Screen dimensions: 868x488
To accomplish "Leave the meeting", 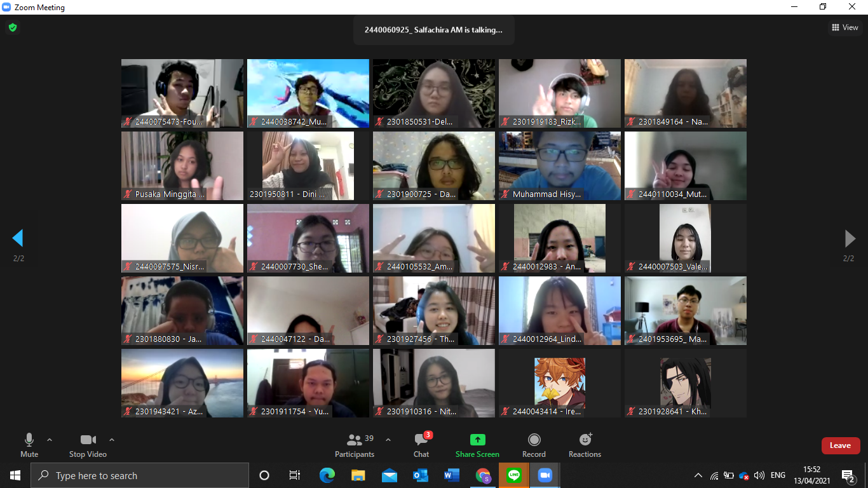I will [841, 445].
